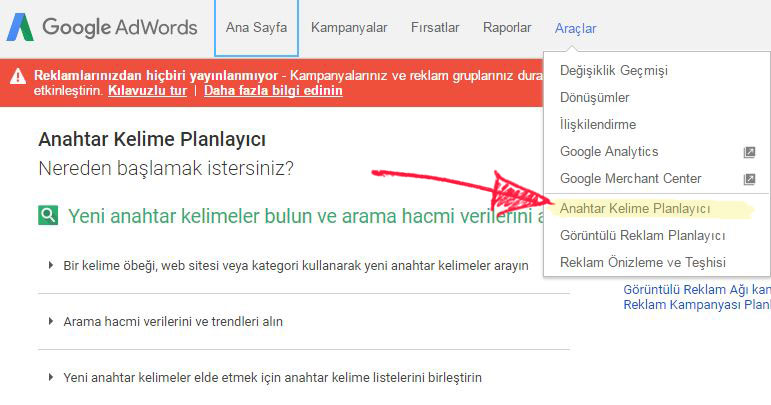Click 'Yeni anahtar kelimeler bulun' green heading
The height and width of the screenshot is (405, 771).
tap(306, 216)
